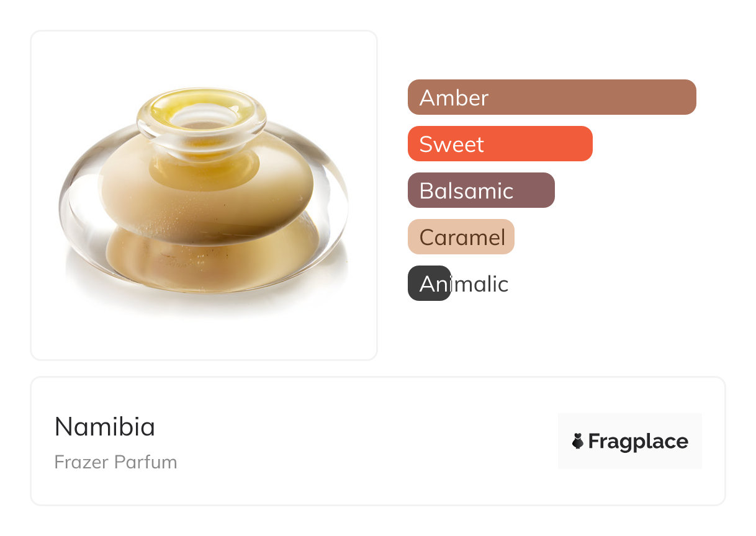Click the "malic" text outside the Animalic bar
Screen dimensions: 756x536
coord(480,284)
